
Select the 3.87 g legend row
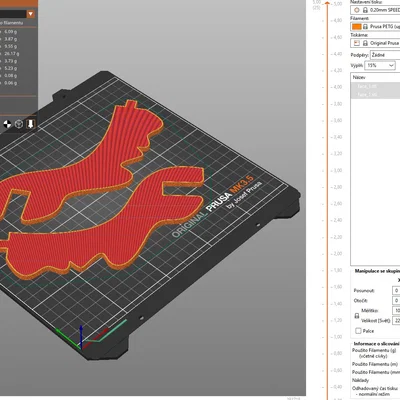pyautogui.click(x=10, y=39)
